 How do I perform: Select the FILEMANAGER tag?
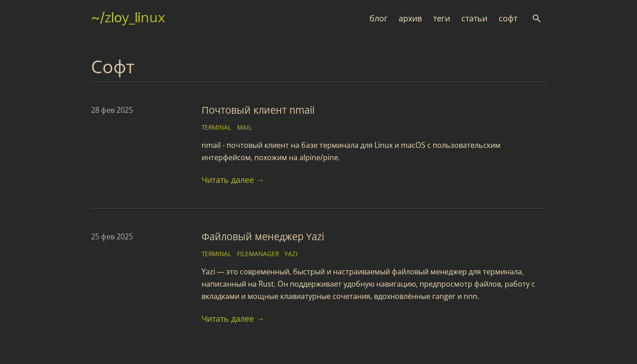click(258, 254)
